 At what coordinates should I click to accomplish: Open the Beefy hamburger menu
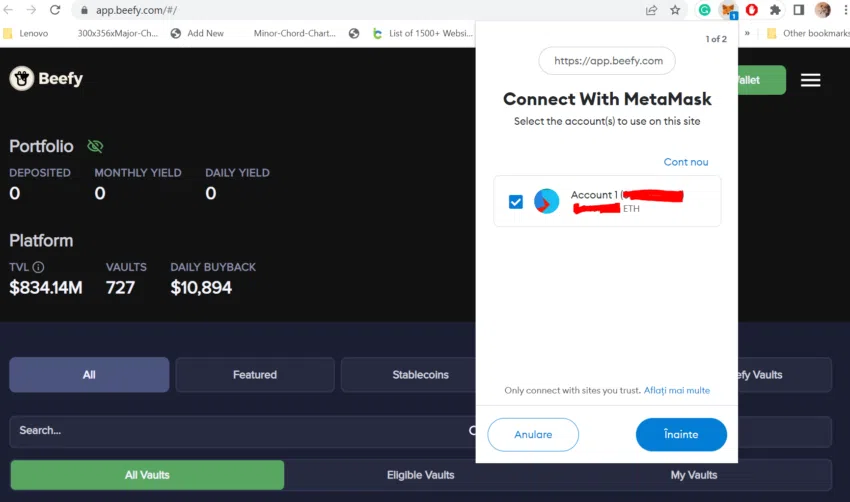810,80
